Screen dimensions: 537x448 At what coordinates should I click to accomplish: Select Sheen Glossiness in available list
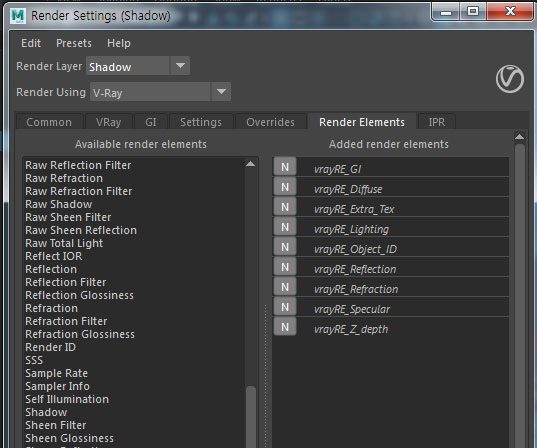click(x=70, y=438)
